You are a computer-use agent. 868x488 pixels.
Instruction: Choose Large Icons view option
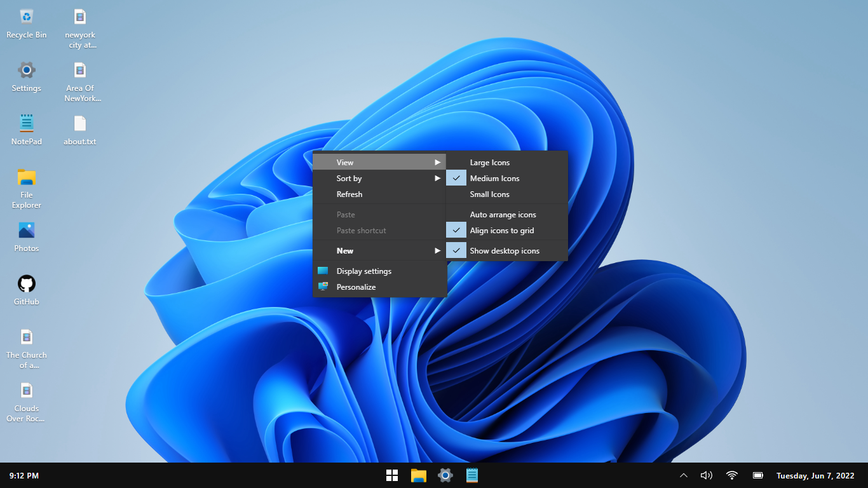489,163
